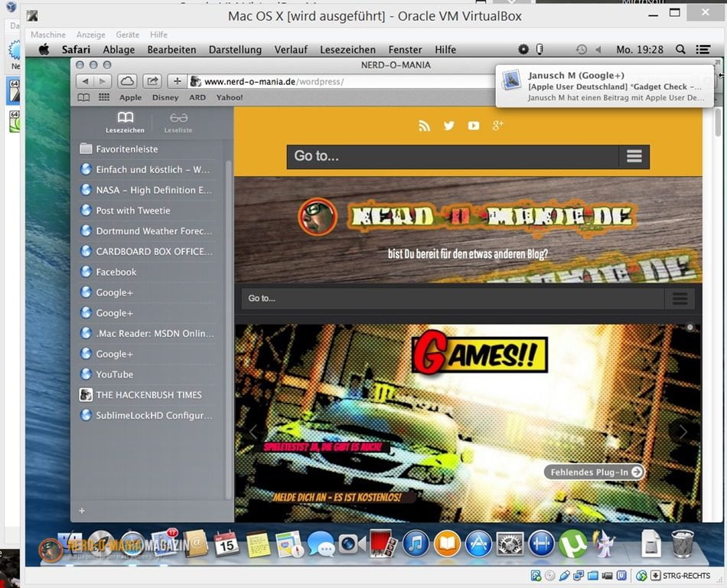The width and height of the screenshot is (727, 588).
Task: Open the Safari menu
Action: [x=76, y=50]
